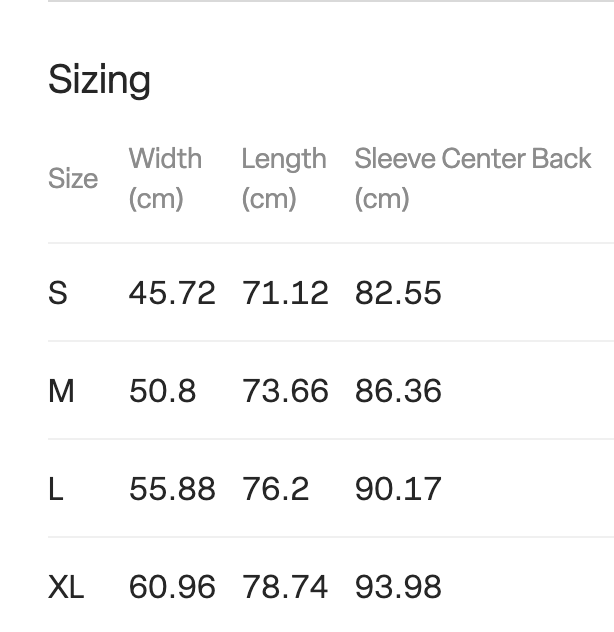Click the 86.36 sleeve value for M
This screenshot has height=632, width=614.
(x=398, y=391)
